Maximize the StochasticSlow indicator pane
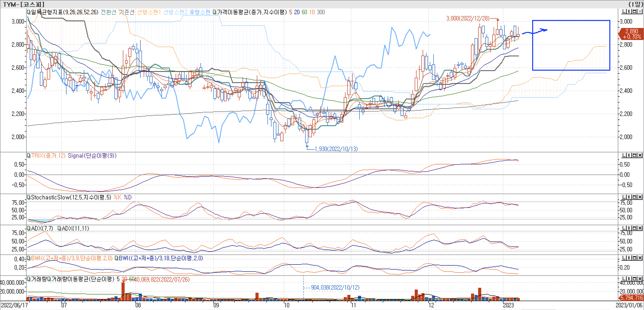Screen dimensions: 644x310 (x=634, y=197)
